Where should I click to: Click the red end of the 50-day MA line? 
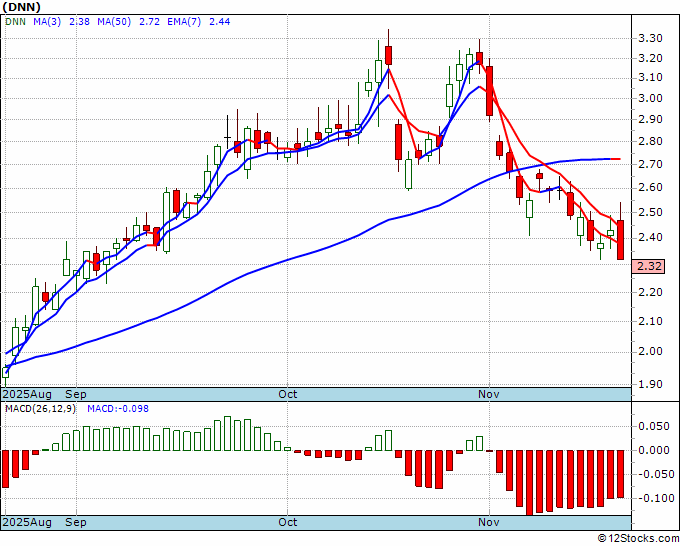(615, 159)
